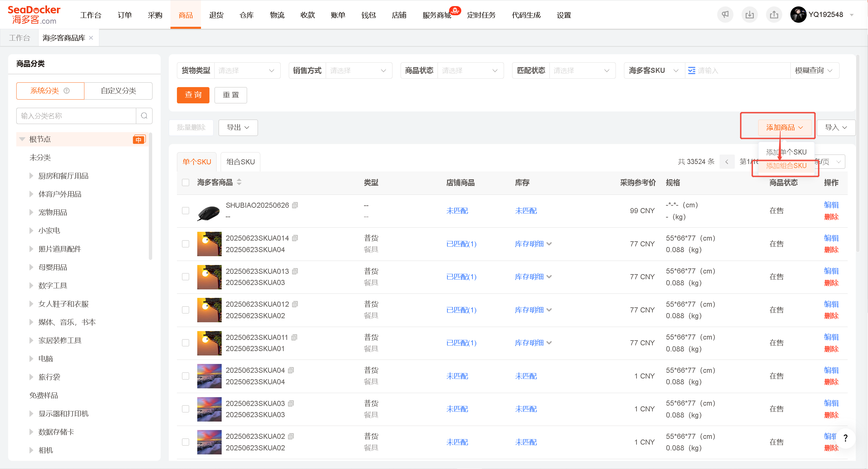Click the announcement megaphone icon
This screenshot has height=469, width=868.
(725, 15)
